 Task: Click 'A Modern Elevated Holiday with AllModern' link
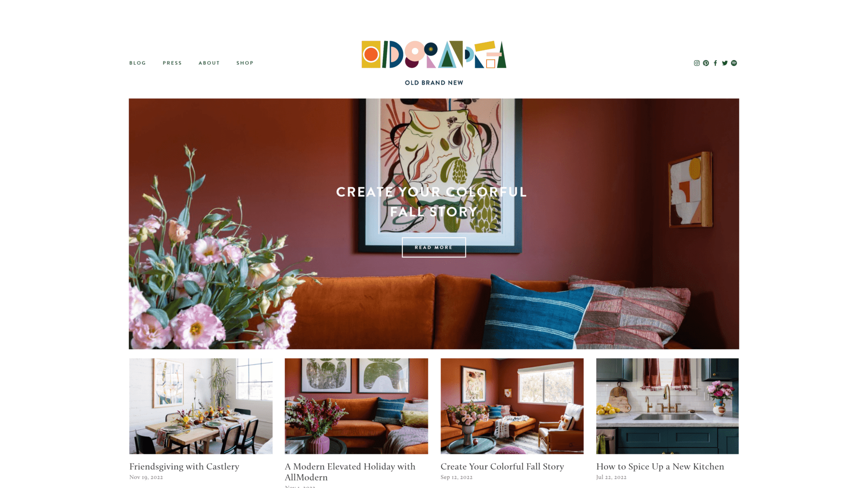point(350,471)
